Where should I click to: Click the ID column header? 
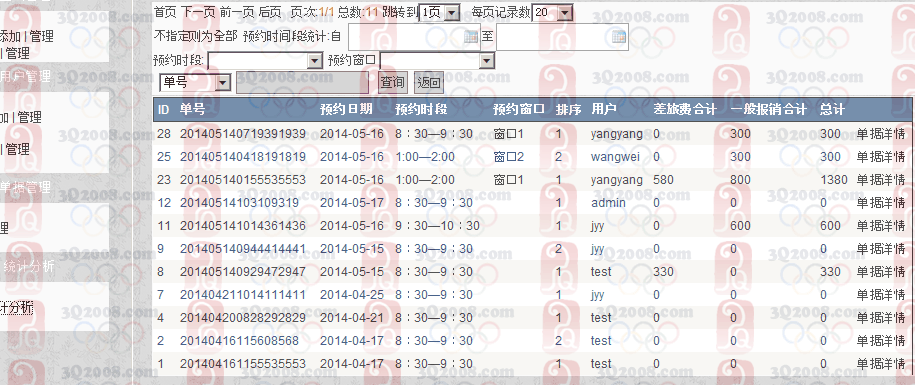tap(164, 109)
